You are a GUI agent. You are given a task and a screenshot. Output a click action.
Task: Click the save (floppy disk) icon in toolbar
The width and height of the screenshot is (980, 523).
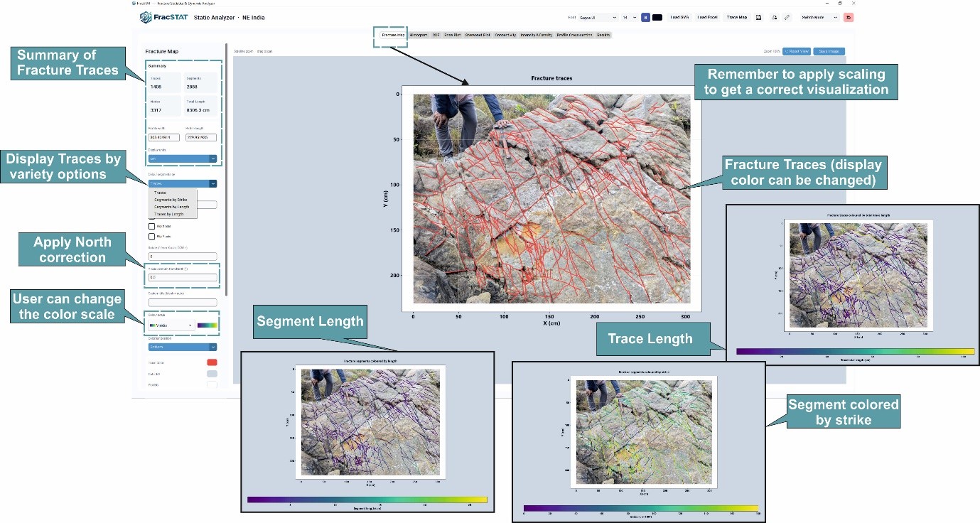(x=759, y=17)
